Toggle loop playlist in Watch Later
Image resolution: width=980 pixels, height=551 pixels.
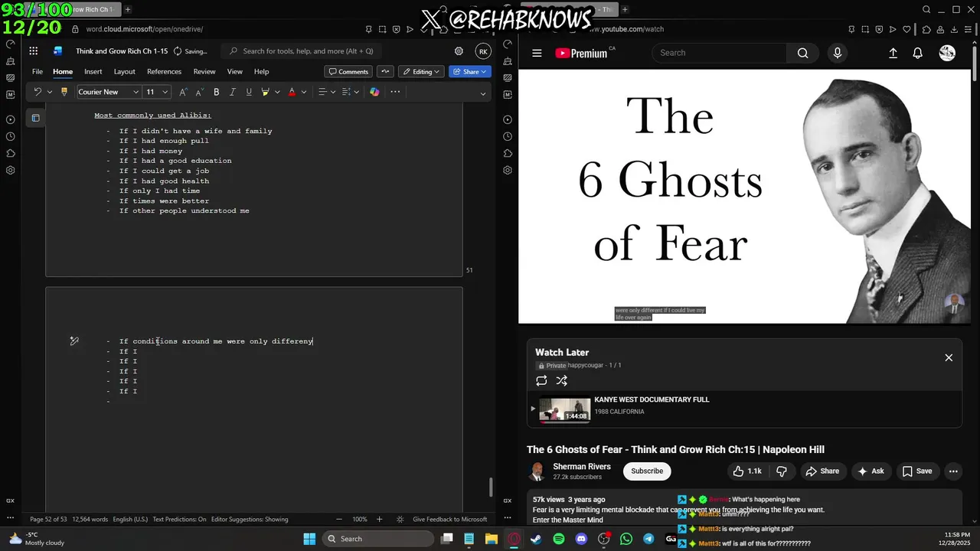[x=541, y=380]
